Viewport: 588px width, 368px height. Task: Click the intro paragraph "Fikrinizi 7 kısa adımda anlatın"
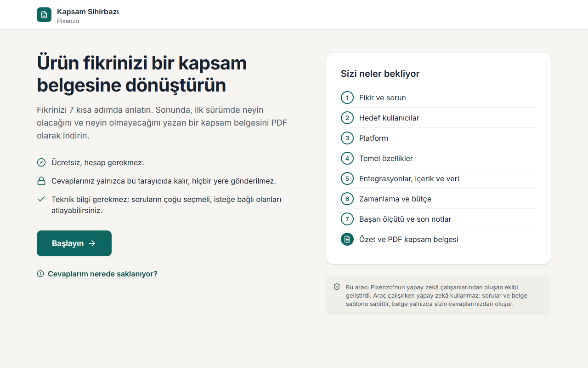[x=162, y=123]
